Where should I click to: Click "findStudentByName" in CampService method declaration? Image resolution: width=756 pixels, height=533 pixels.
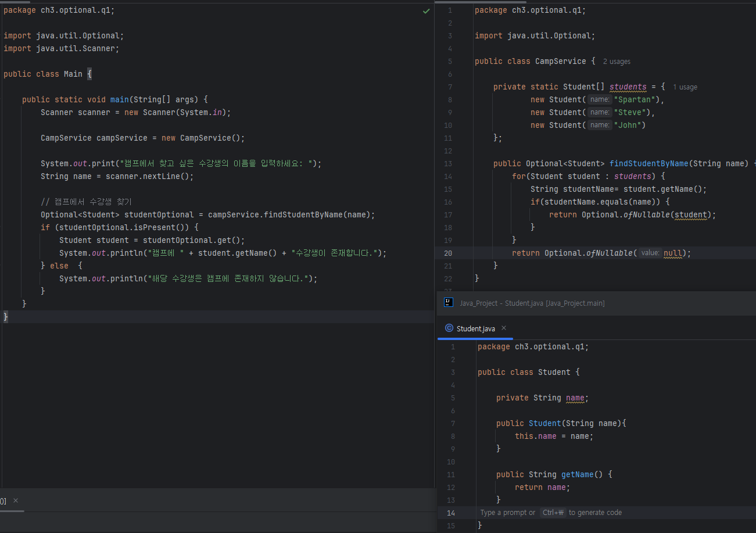pos(649,163)
